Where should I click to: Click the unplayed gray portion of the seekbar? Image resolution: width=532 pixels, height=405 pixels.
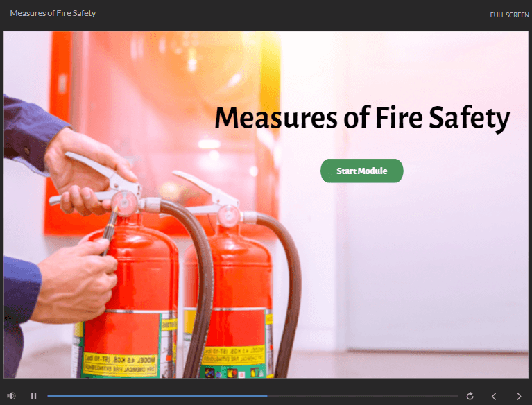pos(362,396)
